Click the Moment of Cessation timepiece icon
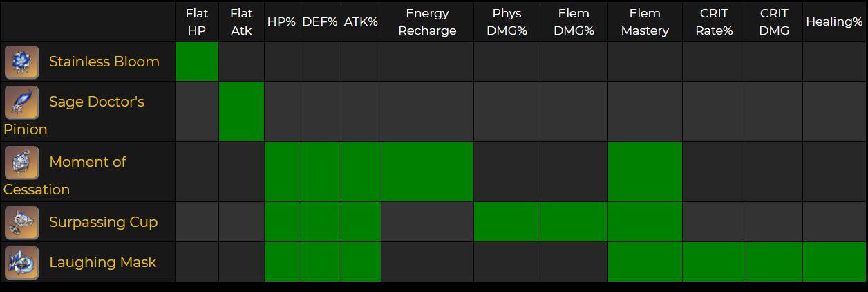 point(21,163)
